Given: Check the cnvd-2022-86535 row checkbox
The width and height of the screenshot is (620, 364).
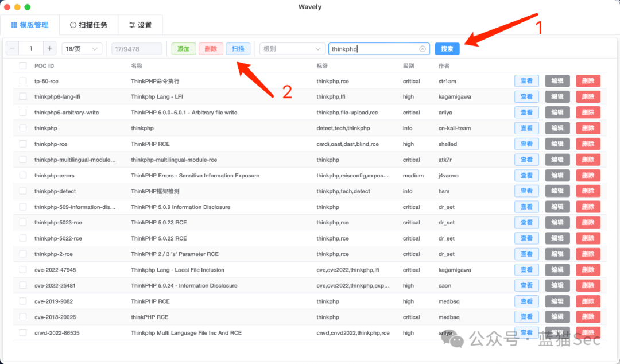Looking at the screenshot, I should tap(23, 333).
